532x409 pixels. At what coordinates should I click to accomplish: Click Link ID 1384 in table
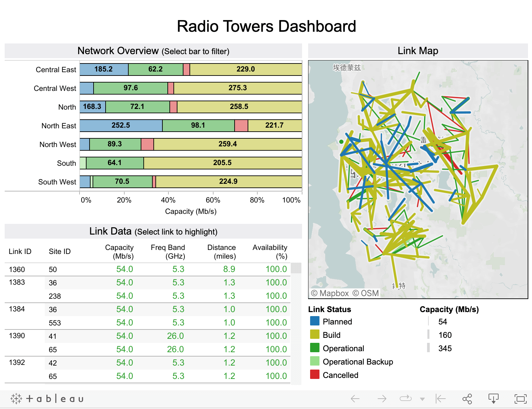tap(17, 309)
